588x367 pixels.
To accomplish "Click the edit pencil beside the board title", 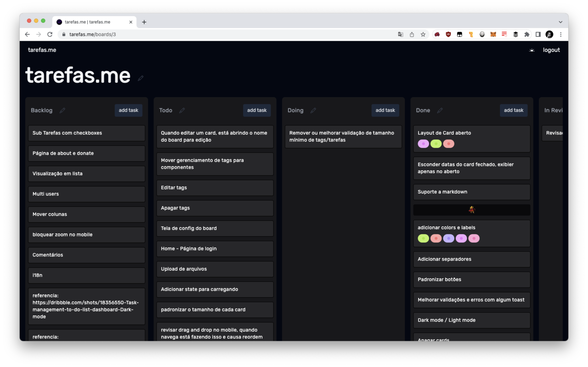I will (140, 78).
